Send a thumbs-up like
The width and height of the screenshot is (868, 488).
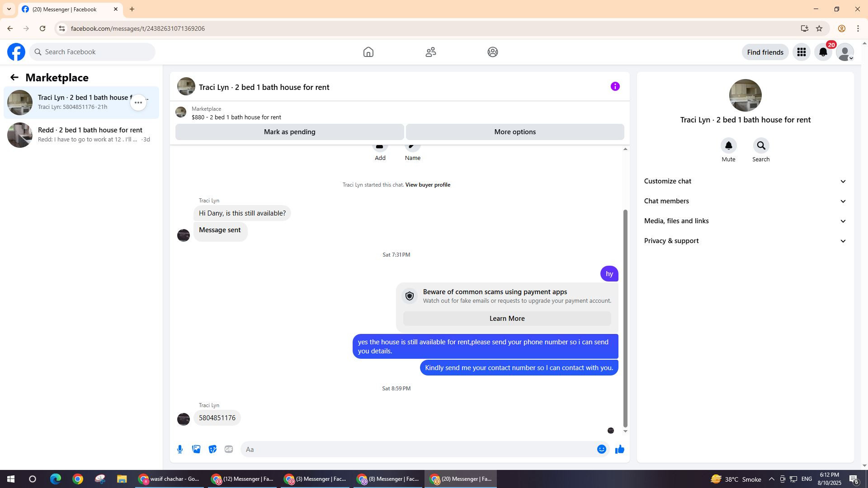coord(619,449)
